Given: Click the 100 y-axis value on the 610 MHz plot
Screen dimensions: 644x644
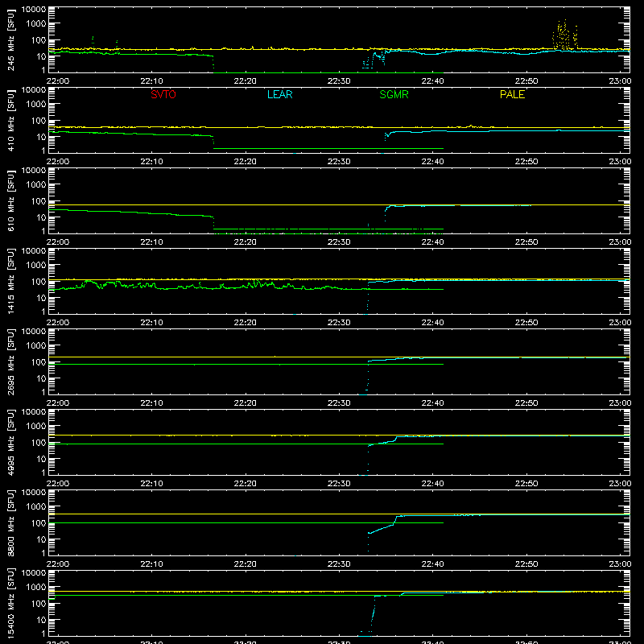Looking at the screenshot, I should (39, 201).
